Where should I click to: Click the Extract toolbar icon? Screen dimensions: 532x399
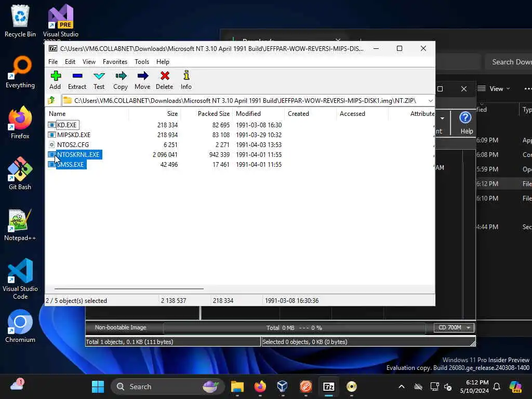pos(77,80)
